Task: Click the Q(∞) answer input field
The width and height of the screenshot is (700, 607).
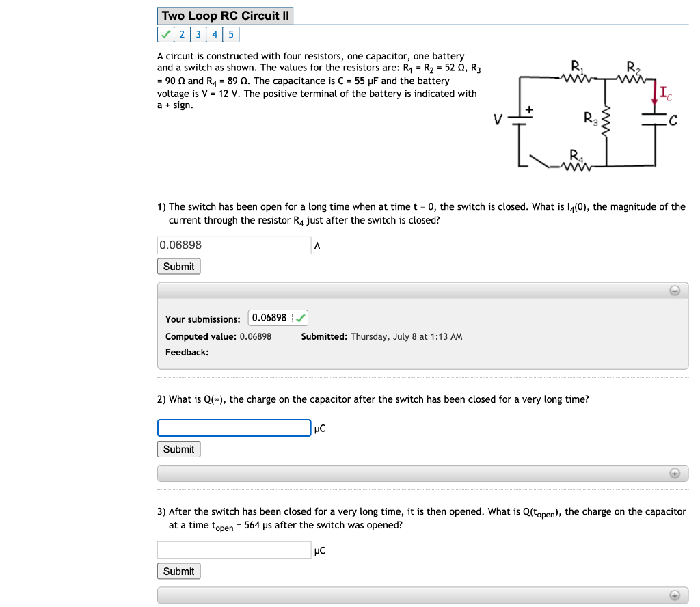Action: 234,427
